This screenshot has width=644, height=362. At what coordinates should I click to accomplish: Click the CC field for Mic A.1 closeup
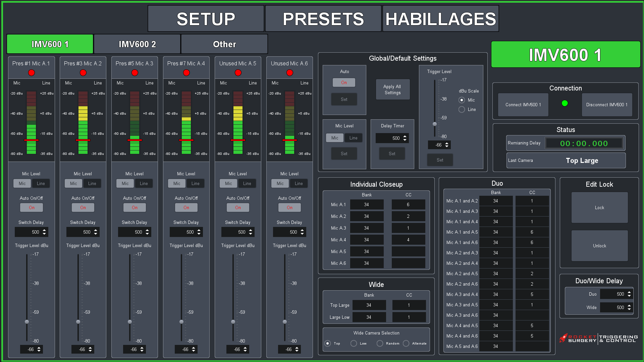pyautogui.click(x=408, y=205)
